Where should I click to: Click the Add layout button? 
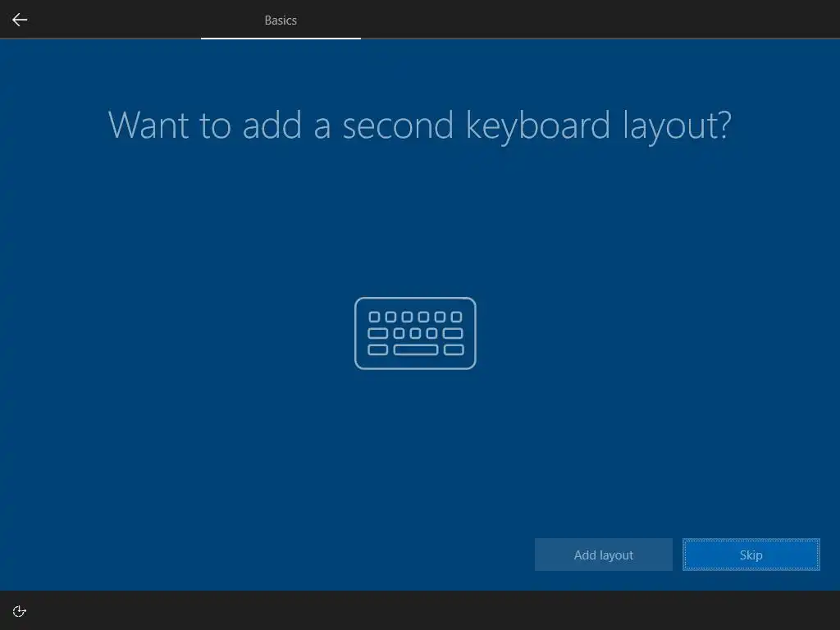[603, 555]
